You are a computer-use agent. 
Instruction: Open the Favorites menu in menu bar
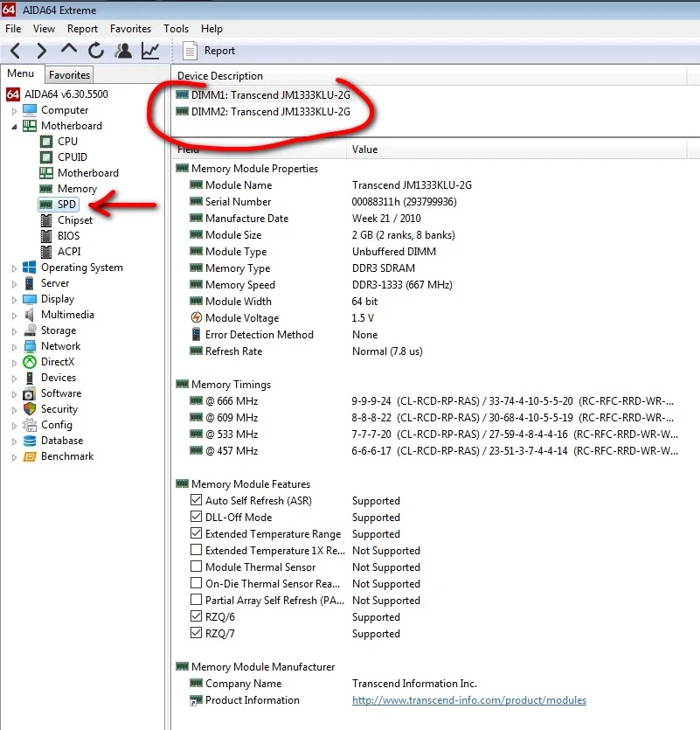click(130, 29)
